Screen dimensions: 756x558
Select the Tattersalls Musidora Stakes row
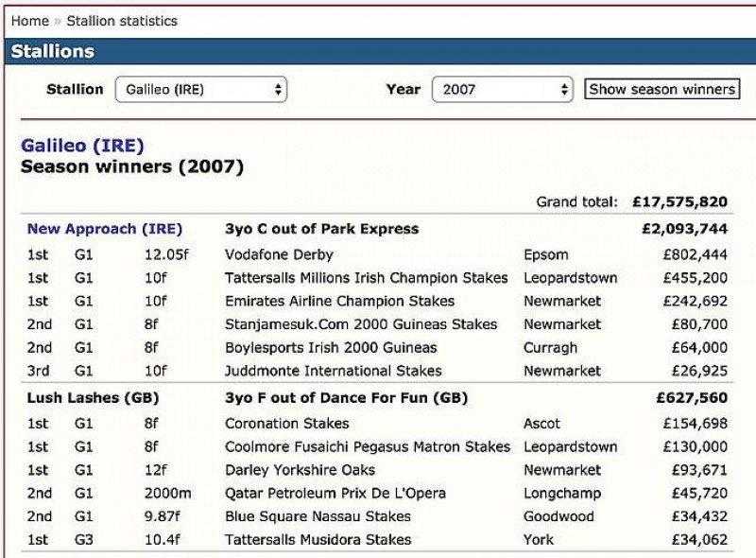pyautogui.click(x=318, y=539)
